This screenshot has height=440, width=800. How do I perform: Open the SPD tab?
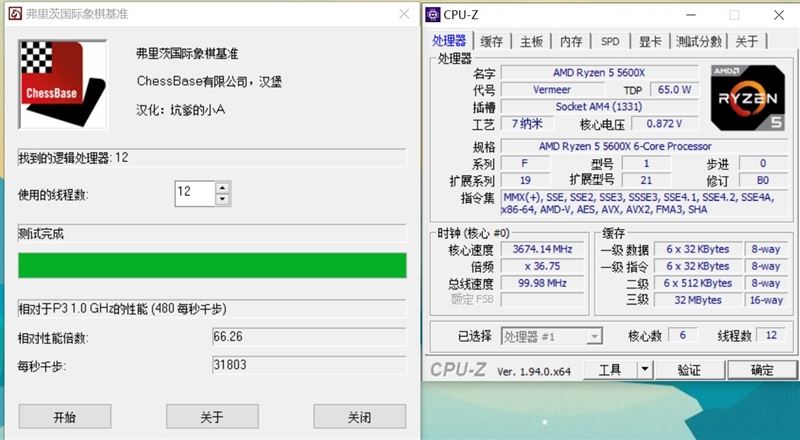pos(610,41)
